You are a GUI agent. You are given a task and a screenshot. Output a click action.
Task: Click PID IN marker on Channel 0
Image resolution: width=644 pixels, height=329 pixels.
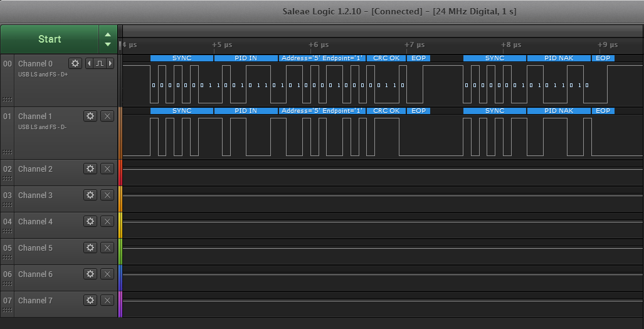pos(246,58)
